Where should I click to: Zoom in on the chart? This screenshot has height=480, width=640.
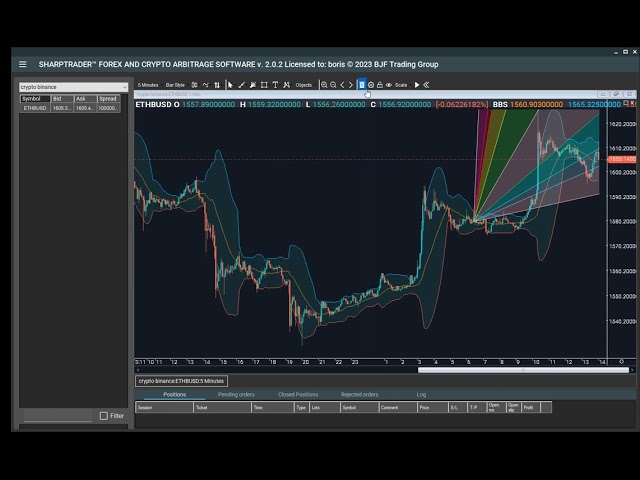324,85
